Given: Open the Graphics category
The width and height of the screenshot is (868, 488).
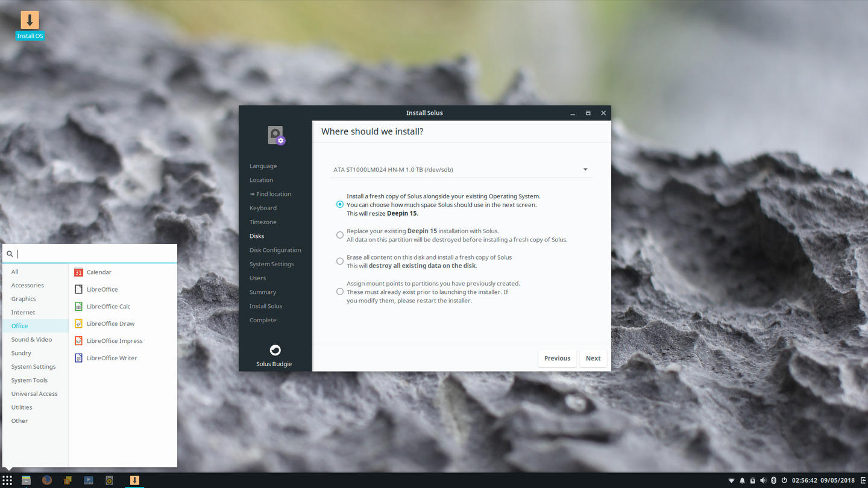Looking at the screenshot, I should click(x=36, y=299).
